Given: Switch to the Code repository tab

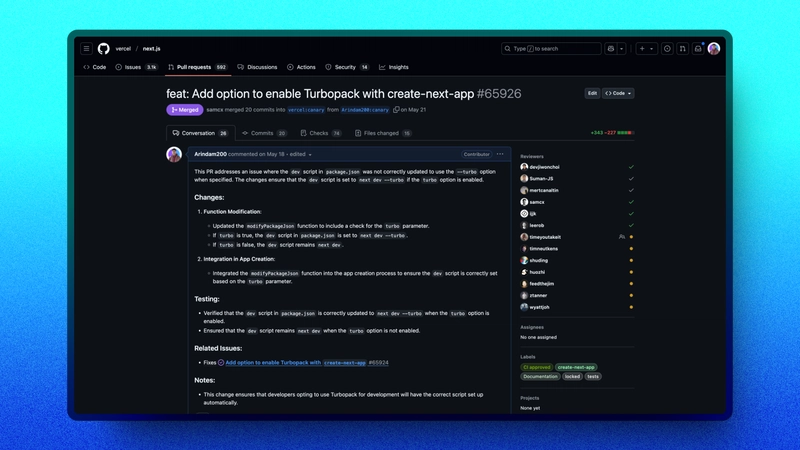Looking at the screenshot, I should pyautogui.click(x=95, y=67).
